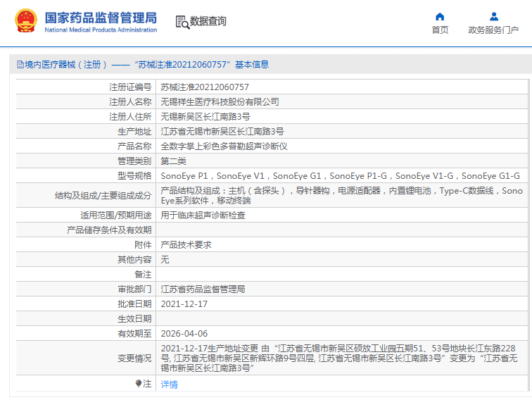Screen dimensions: 532x400
Task: Select 全数字掌上彩色多普勒超声诊断仪 product name
Action: point(224,146)
